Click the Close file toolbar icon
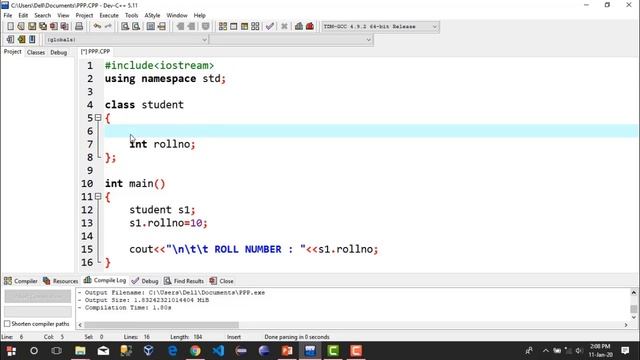The width and height of the screenshot is (640, 360). 53,27
